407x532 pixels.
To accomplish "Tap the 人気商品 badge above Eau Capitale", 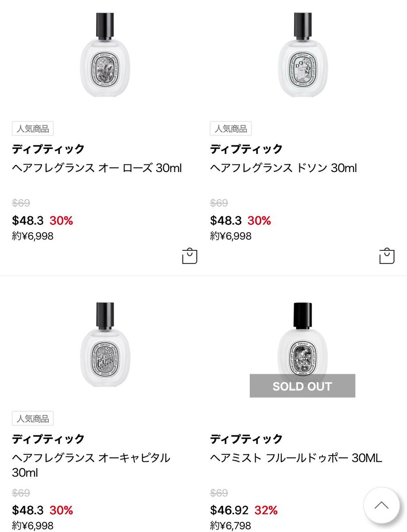I will point(33,418).
